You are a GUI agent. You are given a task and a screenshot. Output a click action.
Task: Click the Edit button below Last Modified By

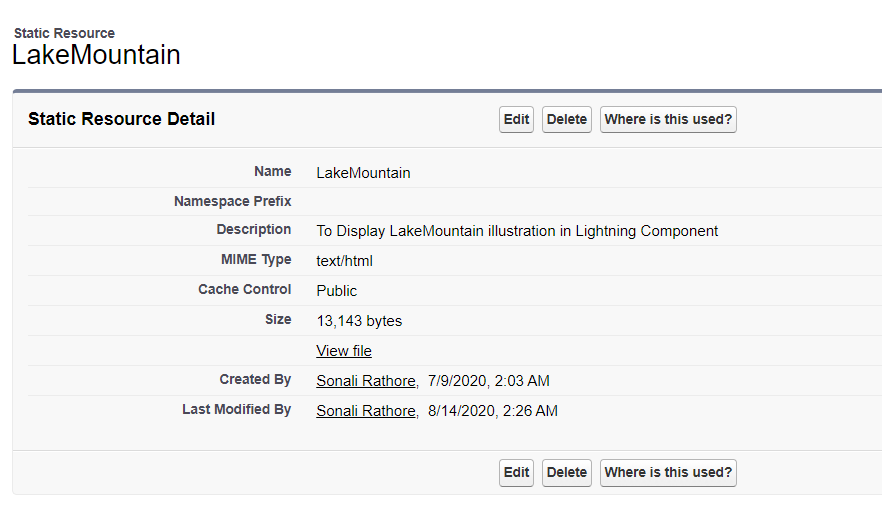coord(516,473)
